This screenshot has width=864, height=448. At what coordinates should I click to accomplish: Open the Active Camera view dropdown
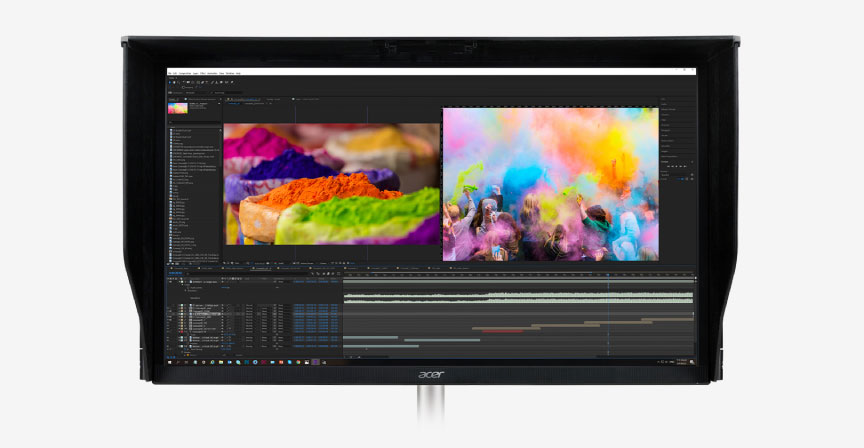307,263
